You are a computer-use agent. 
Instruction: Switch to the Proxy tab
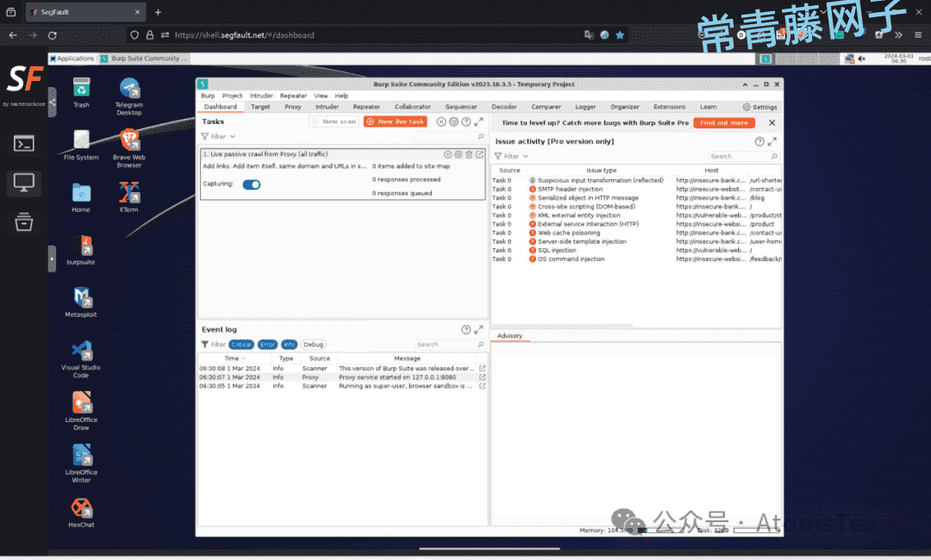click(x=293, y=107)
